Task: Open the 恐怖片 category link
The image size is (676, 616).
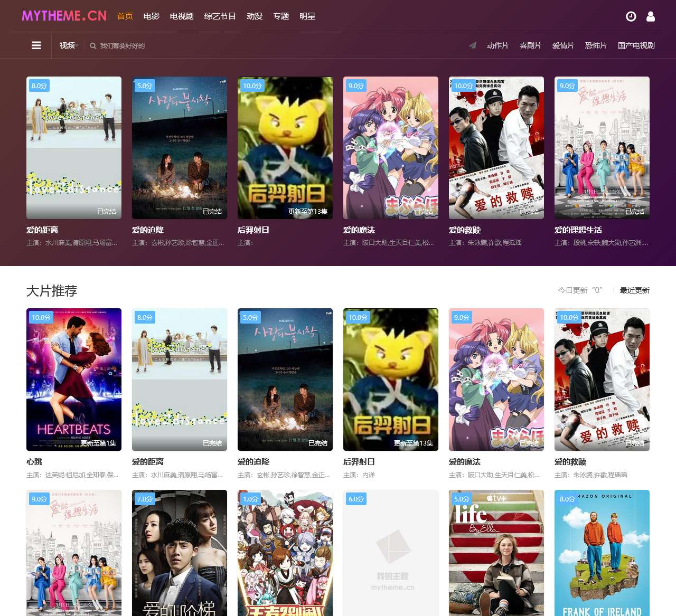Action: [596, 45]
